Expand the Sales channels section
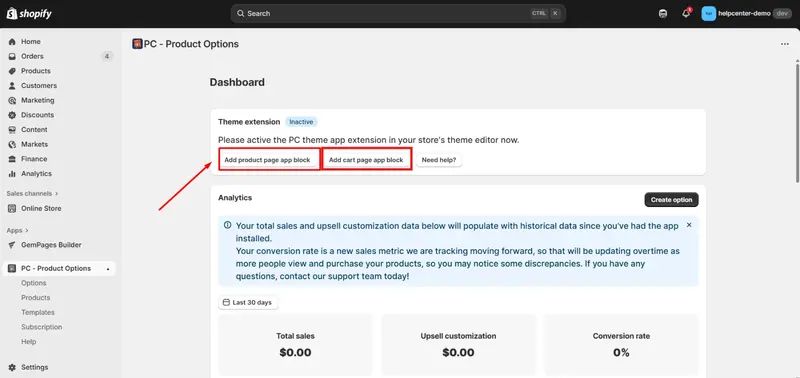This screenshot has width=800, height=378. click(x=32, y=194)
